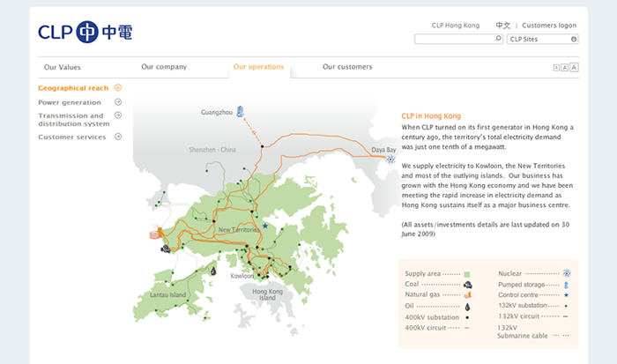Image resolution: width=617 pixels, height=364 pixels.
Task: Click the blue control centre star on map
Action: point(264,226)
